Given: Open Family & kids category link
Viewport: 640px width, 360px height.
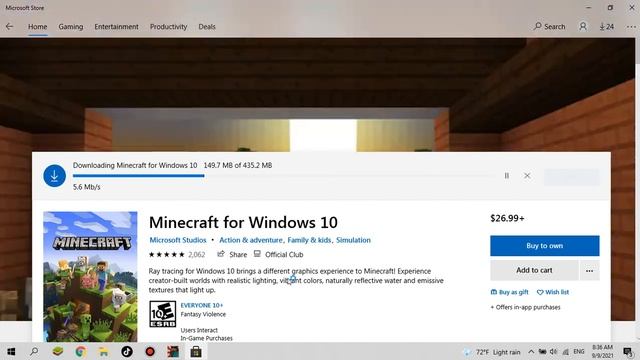Looking at the screenshot, I should 309,240.
